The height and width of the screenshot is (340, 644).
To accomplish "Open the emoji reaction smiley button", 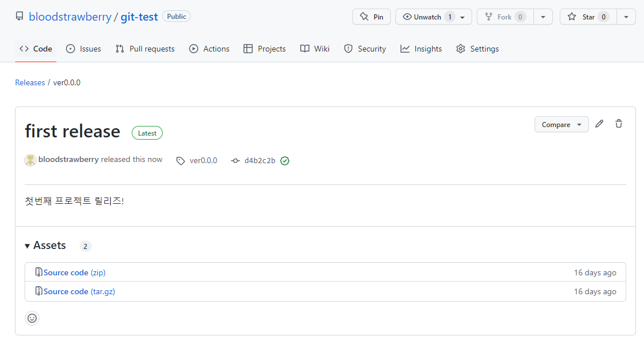I will coord(32,318).
